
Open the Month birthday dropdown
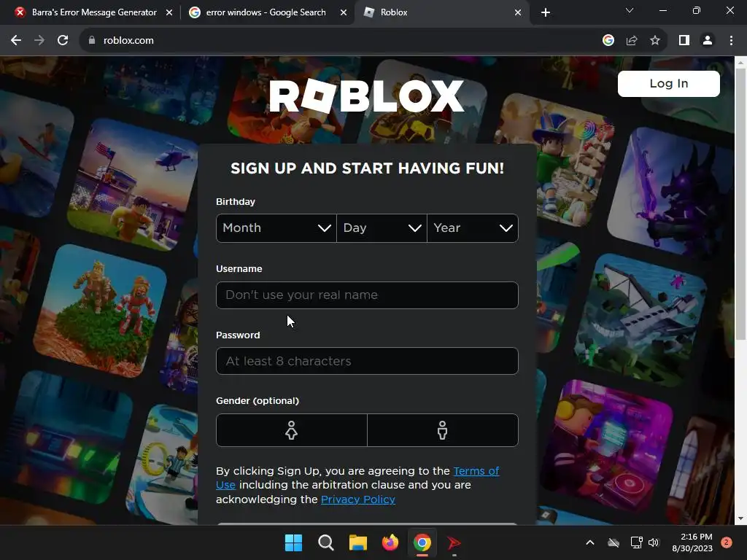[x=276, y=228]
